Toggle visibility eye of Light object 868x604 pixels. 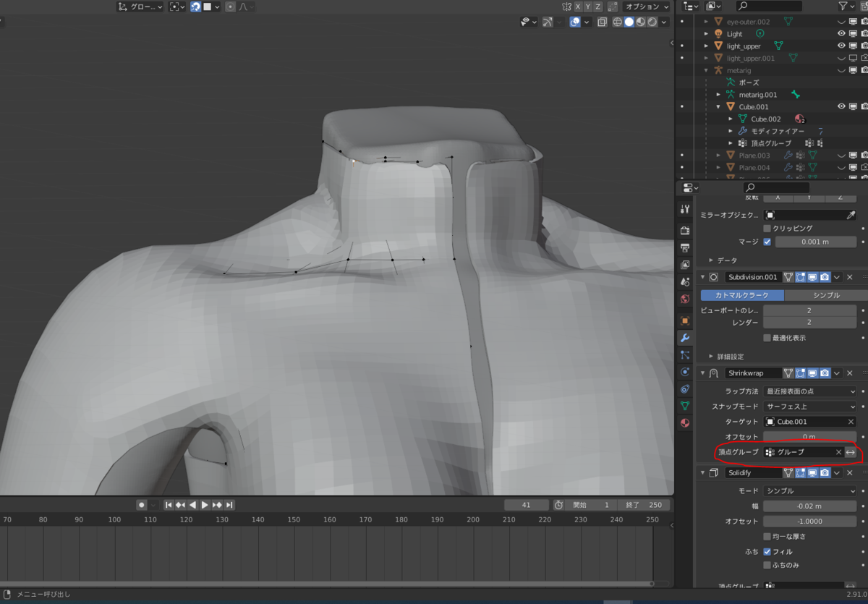point(841,34)
